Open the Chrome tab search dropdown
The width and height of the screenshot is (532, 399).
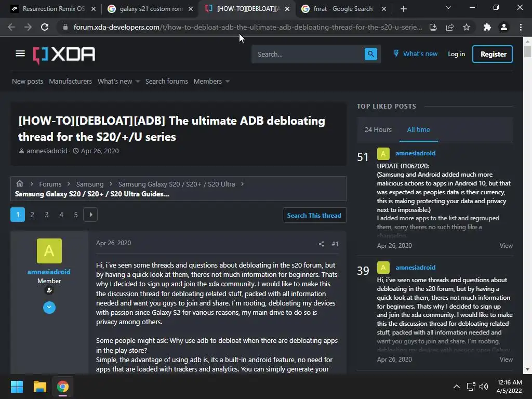(x=448, y=7)
